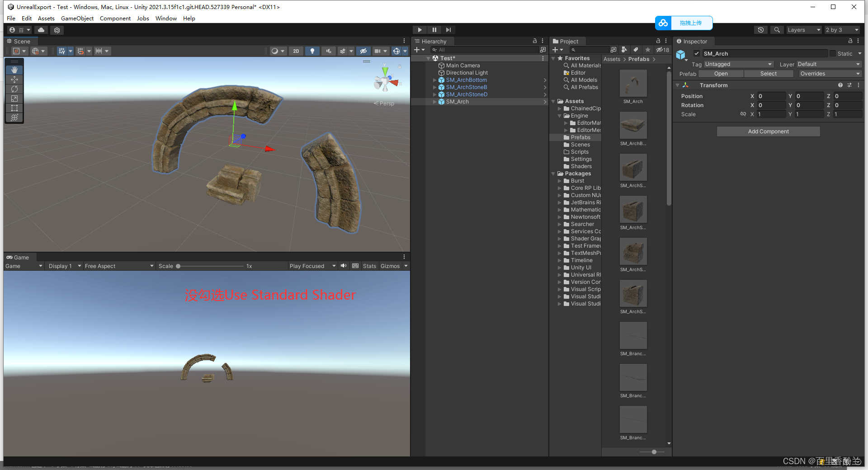
Task: Toggle hidden packages visibility count
Action: click(663, 50)
